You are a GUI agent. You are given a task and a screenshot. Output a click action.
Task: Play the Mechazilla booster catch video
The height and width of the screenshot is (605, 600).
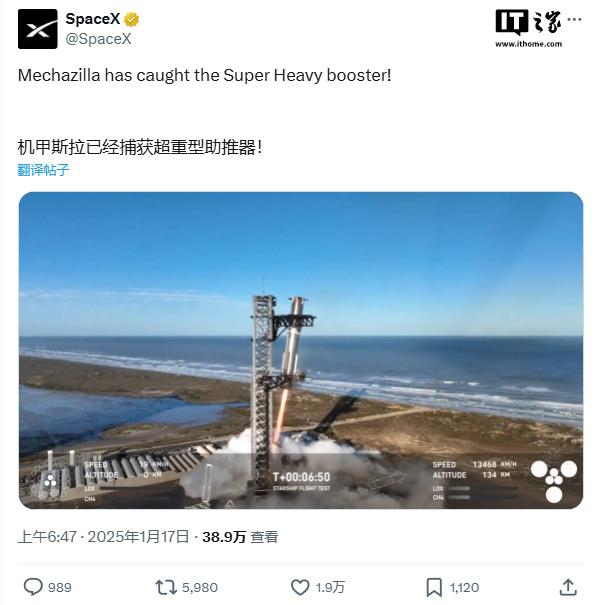pyautogui.click(x=301, y=350)
